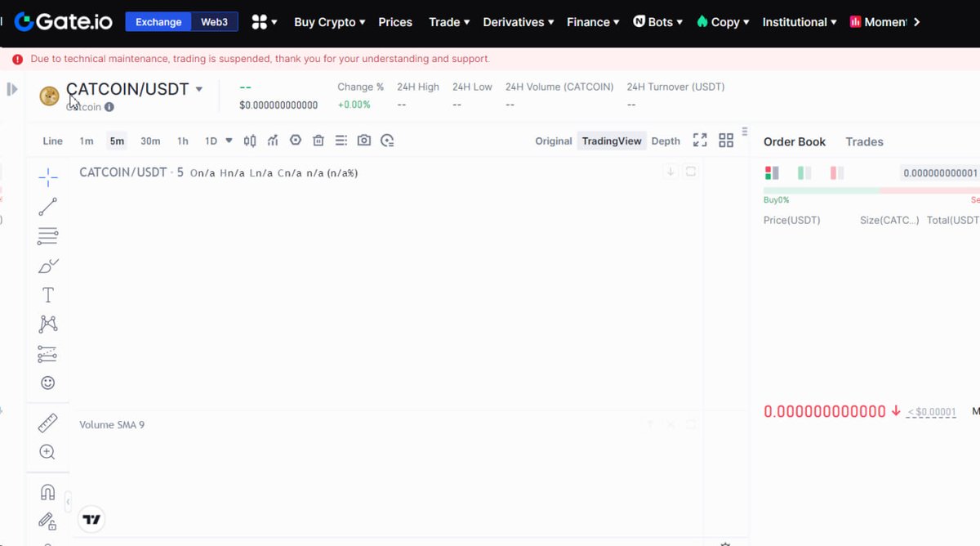Viewport: 980px width, 546px height.
Task: Open the Prices page link
Action: (395, 22)
